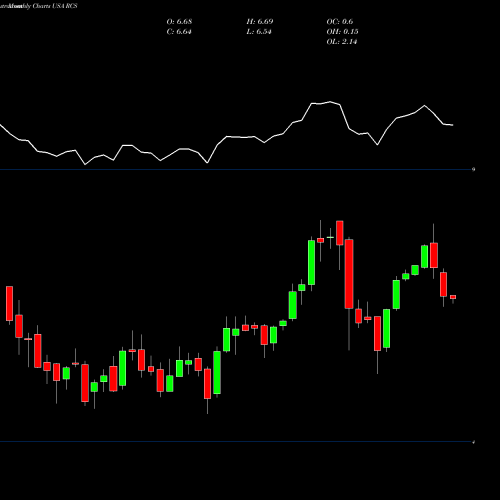500x500 pixels.
Task: Click the last small red candlestick
Action: [453, 297]
